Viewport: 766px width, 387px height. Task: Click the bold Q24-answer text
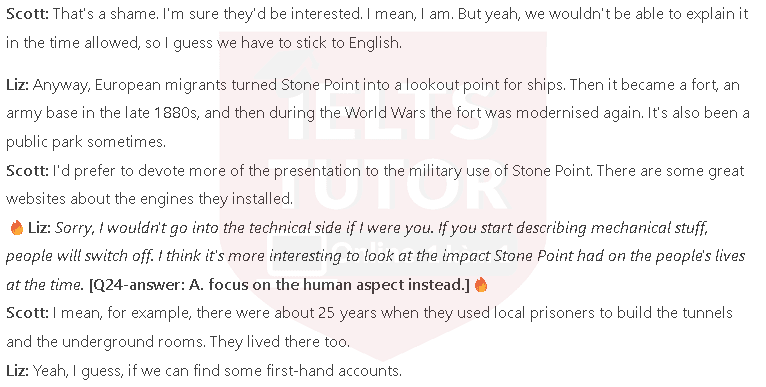(x=279, y=285)
